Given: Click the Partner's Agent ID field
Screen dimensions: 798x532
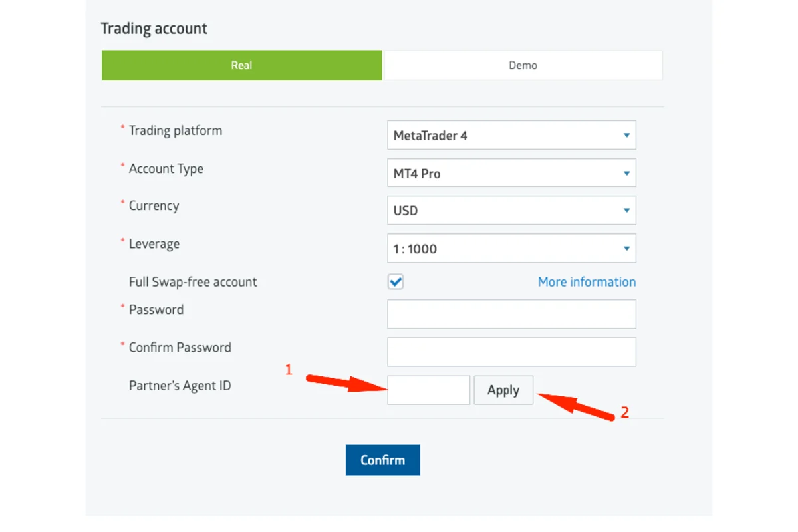Looking at the screenshot, I should pyautogui.click(x=428, y=390).
